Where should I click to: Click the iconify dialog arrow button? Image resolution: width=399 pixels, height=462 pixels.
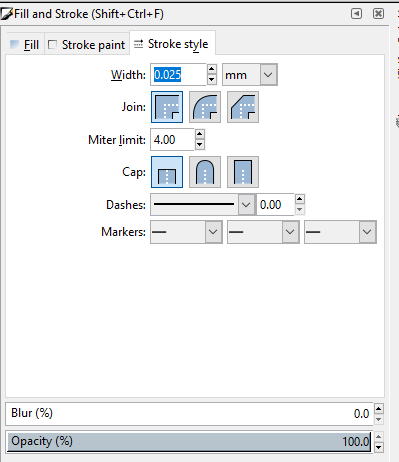click(356, 14)
